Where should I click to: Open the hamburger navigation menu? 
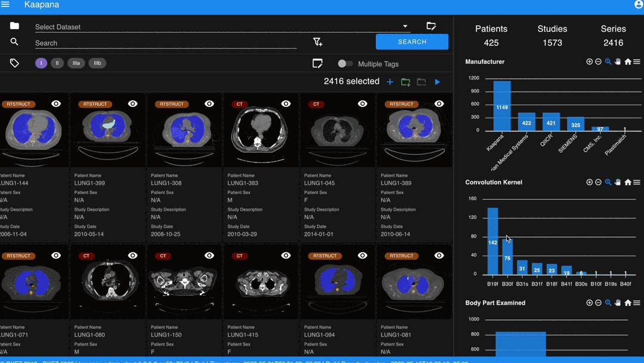coord(5,5)
